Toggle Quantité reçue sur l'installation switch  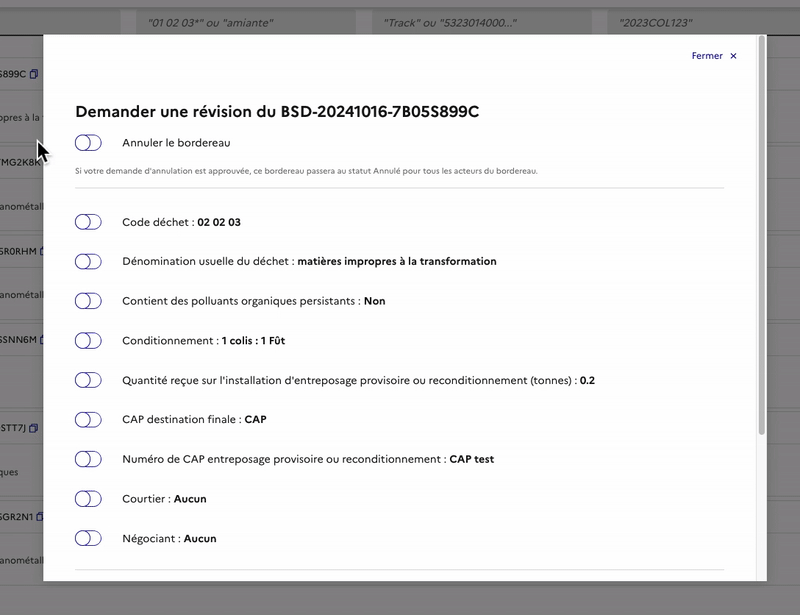pyautogui.click(x=88, y=380)
